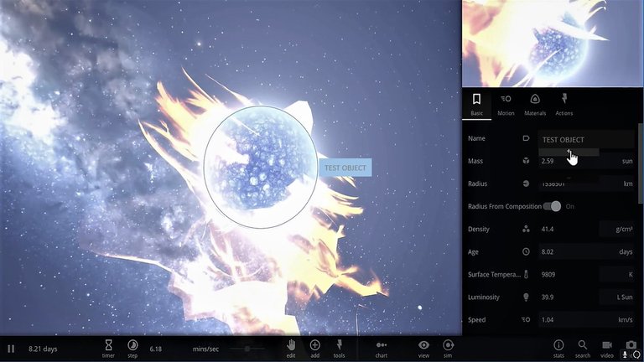Edit the time step value 6.18

156,349
